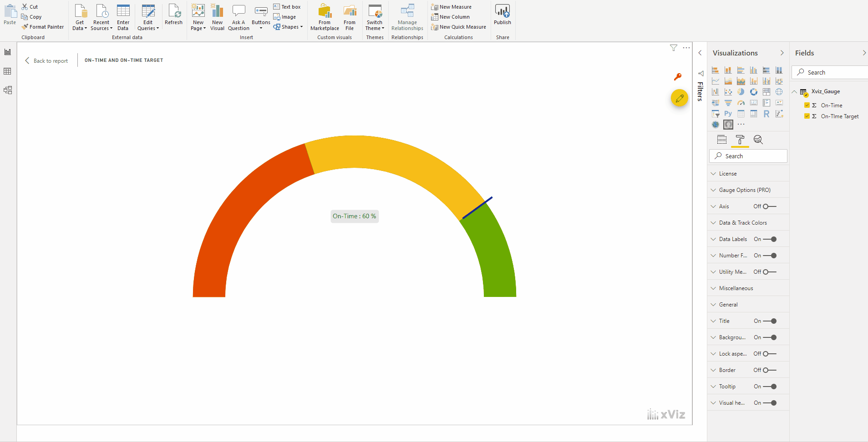Open the Data view in left sidebar
Image resolution: width=868 pixels, height=442 pixels.
point(8,71)
